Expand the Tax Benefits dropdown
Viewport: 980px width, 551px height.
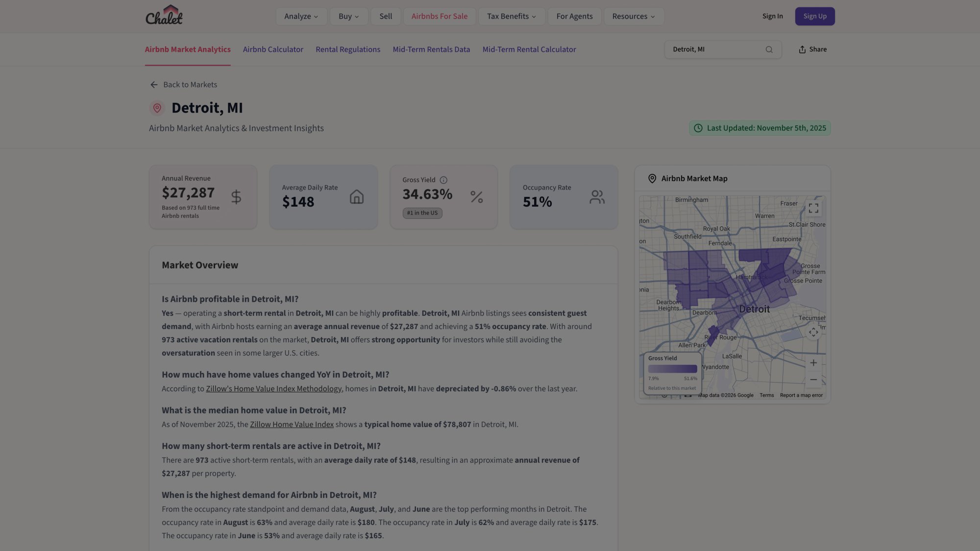[x=511, y=16]
